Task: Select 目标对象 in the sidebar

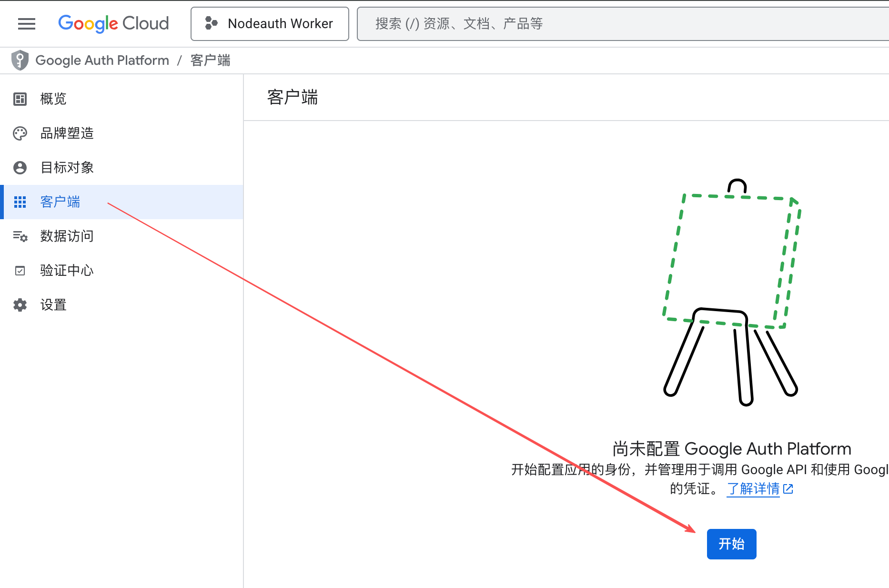Action: click(x=67, y=168)
